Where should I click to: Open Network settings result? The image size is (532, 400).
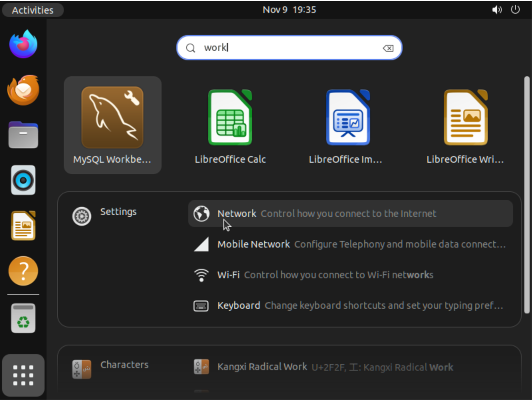point(350,214)
